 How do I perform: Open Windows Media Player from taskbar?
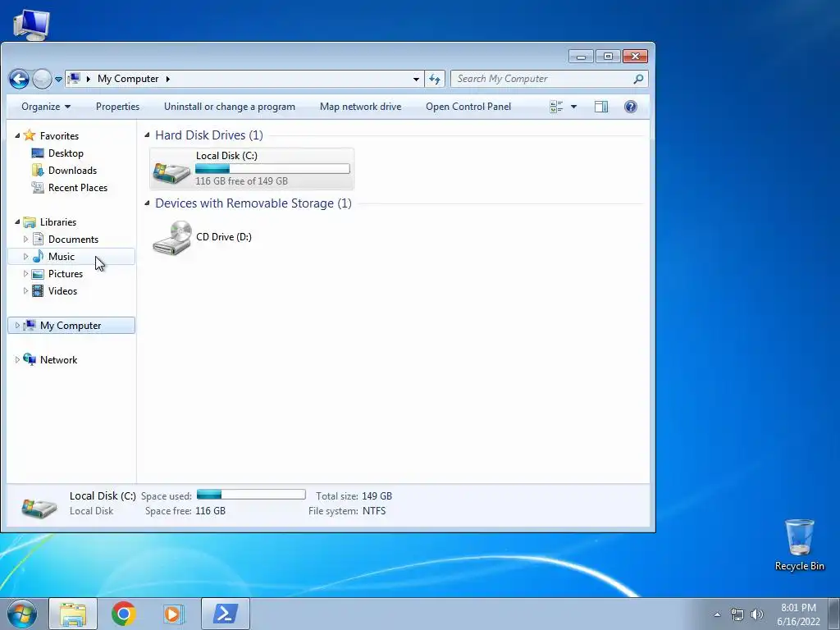173,614
